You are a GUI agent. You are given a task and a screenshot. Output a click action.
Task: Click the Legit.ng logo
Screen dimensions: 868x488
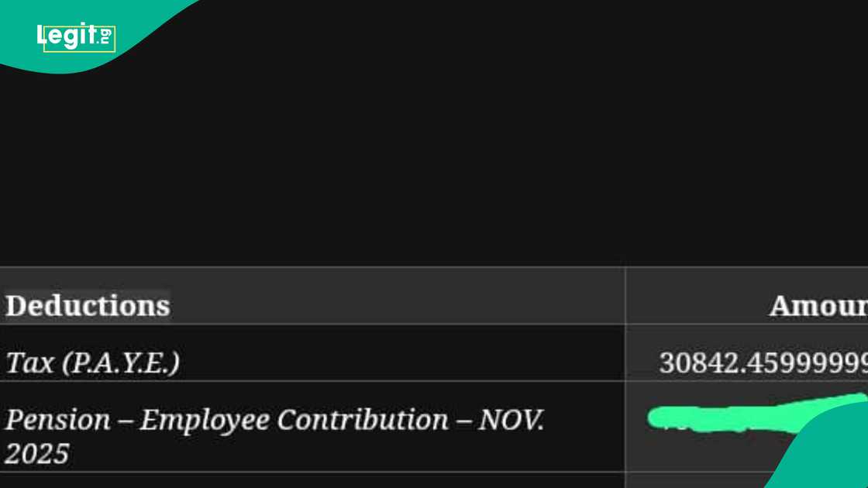[75, 36]
